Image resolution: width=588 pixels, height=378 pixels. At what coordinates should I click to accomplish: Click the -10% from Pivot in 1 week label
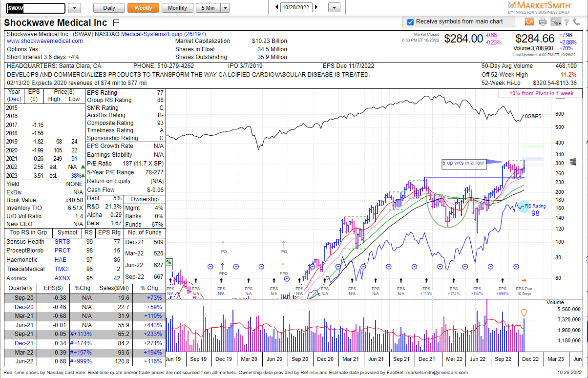(541, 93)
